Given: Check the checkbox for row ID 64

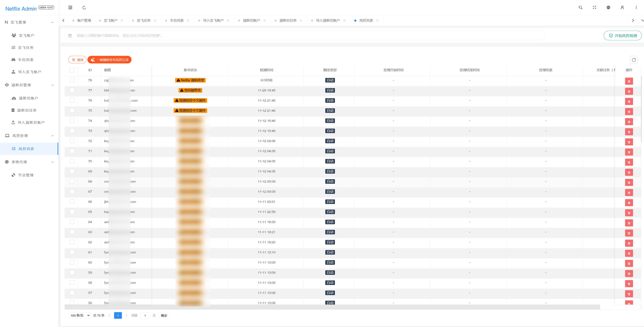Looking at the screenshot, I should click(72, 222).
